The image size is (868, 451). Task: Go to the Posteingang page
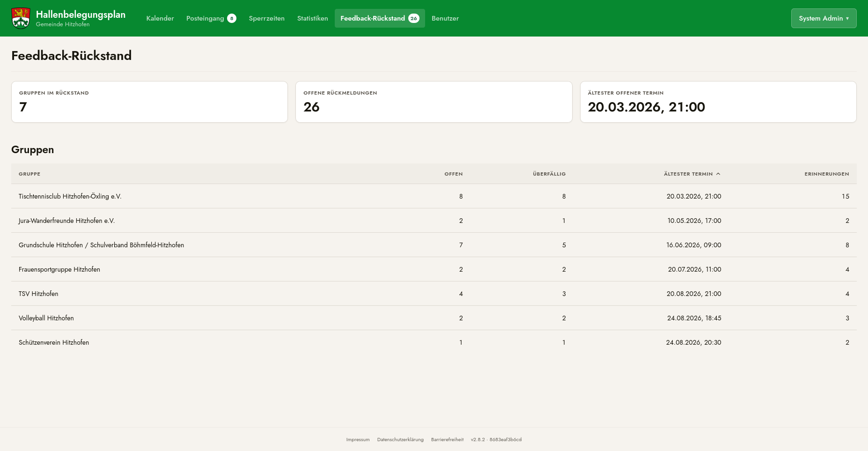point(211,18)
